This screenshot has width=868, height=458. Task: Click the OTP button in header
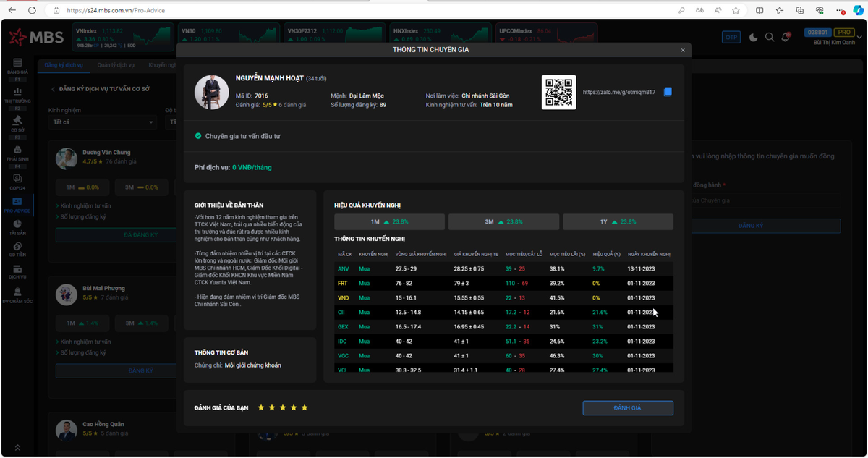click(x=731, y=37)
